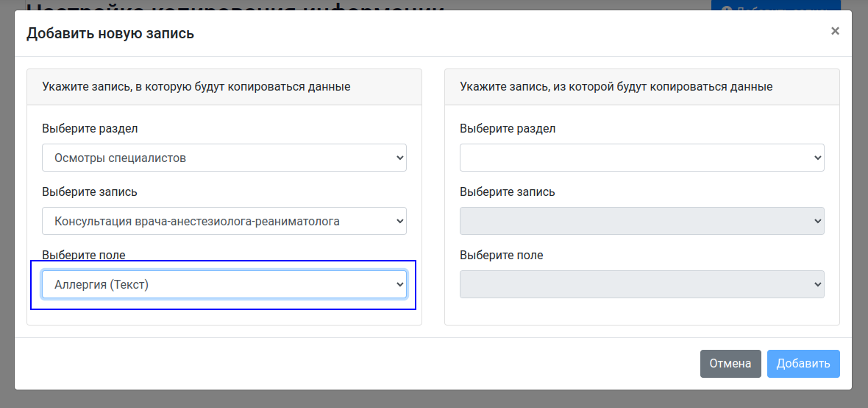Click the blue 'Добавить' button
Screen dimensions: 868x408
(x=803, y=363)
